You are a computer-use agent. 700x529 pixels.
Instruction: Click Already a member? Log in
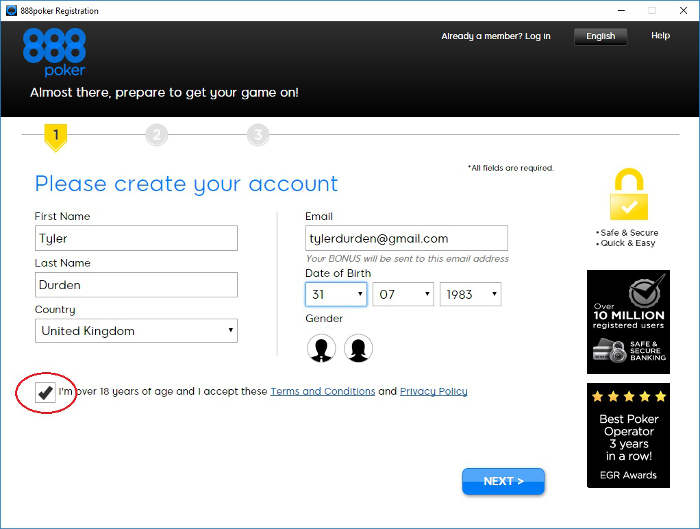tap(496, 36)
